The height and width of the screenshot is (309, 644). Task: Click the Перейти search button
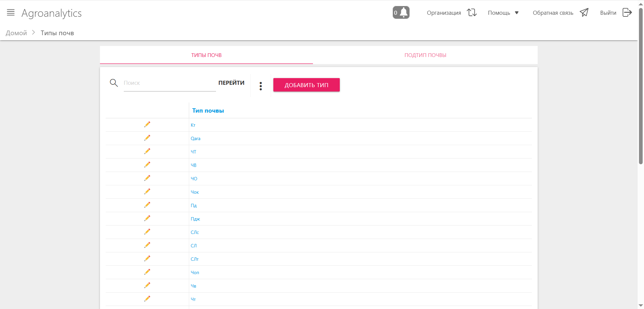coord(231,83)
